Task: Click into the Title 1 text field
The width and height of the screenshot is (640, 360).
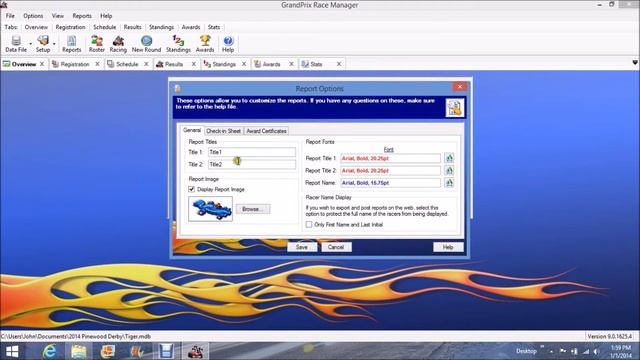Action: coord(252,152)
